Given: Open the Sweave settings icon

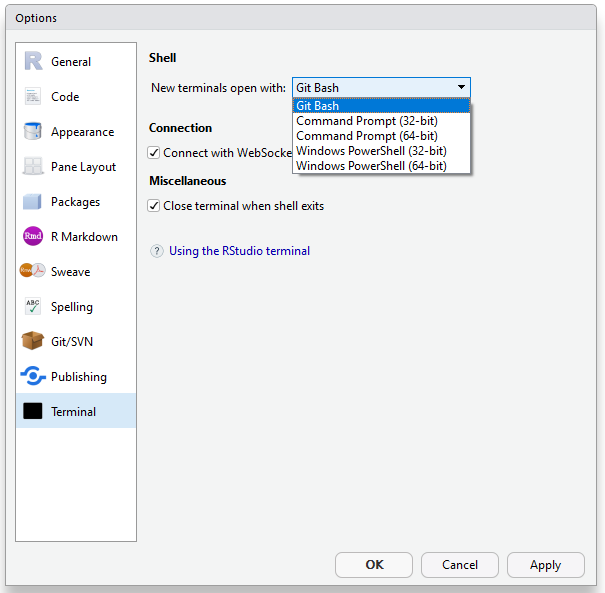Looking at the screenshot, I should click(33, 272).
